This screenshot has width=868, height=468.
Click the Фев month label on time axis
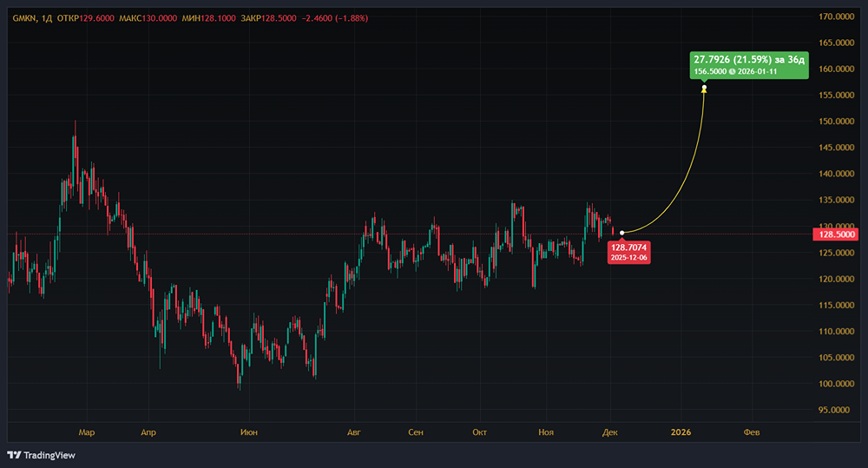click(750, 431)
